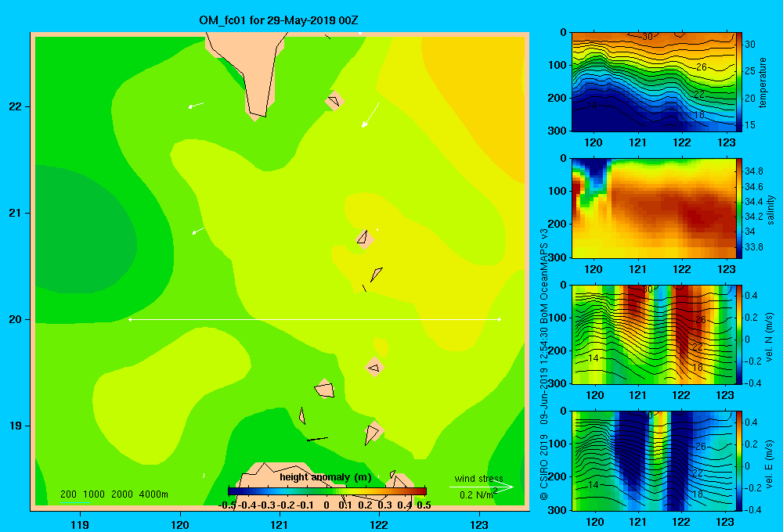This screenshot has width=783, height=532.
Task: Click the '200 1000 2000 4000m' depth legend
Action: tap(114, 494)
